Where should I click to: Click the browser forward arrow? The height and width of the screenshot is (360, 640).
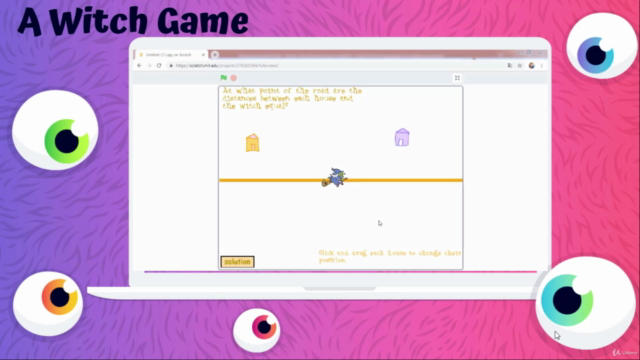[149, 65]
